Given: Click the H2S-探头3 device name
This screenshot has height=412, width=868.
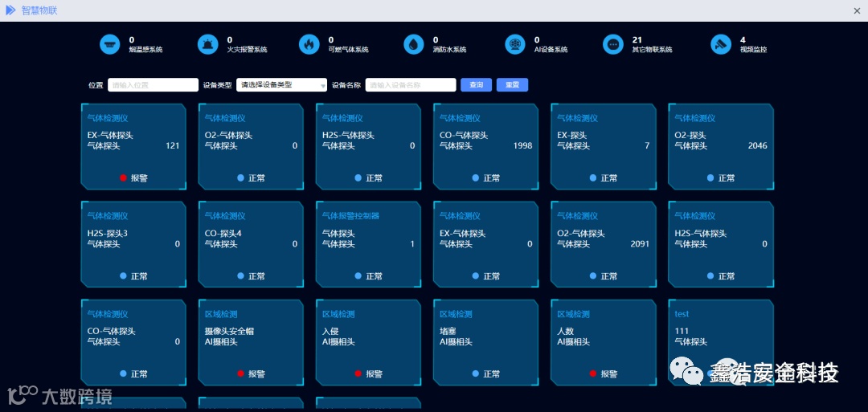Looking at the screenshot, I should click(x=108, y=234).
